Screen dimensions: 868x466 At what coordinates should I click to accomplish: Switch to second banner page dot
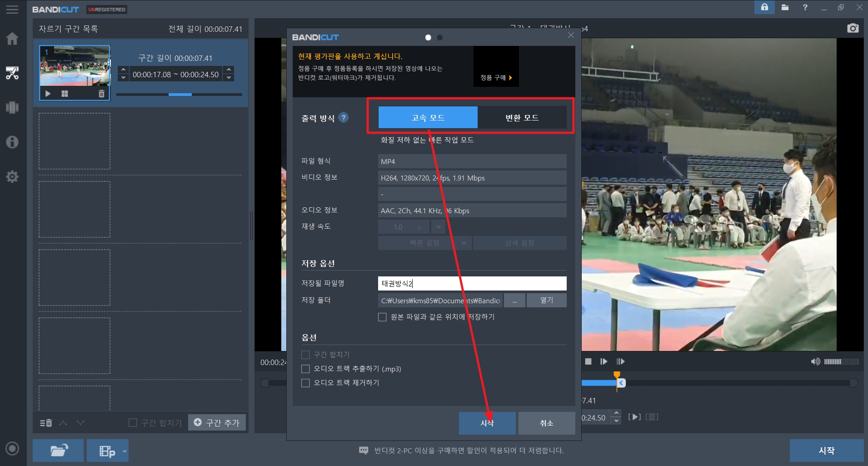(439, 37)
